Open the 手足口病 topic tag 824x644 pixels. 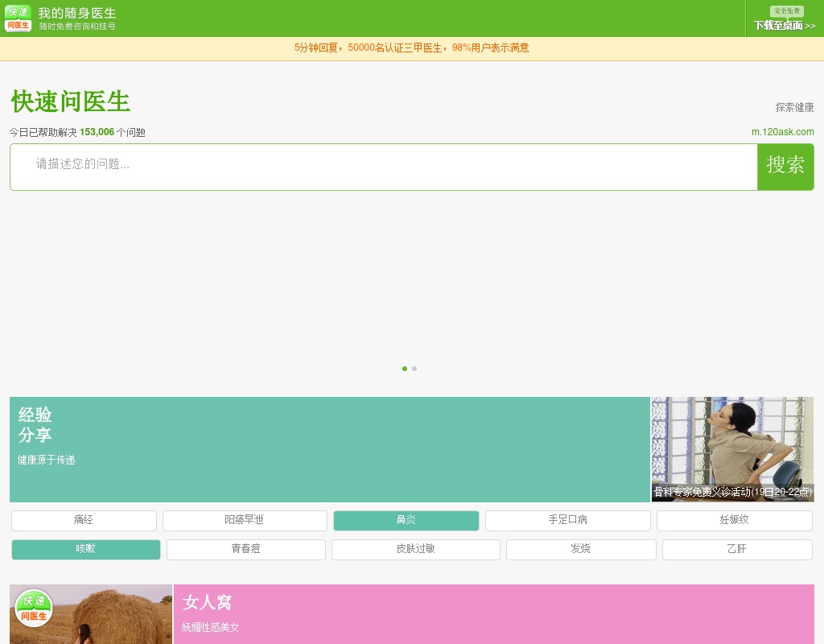pyautogui.click(x=567, y=520)
